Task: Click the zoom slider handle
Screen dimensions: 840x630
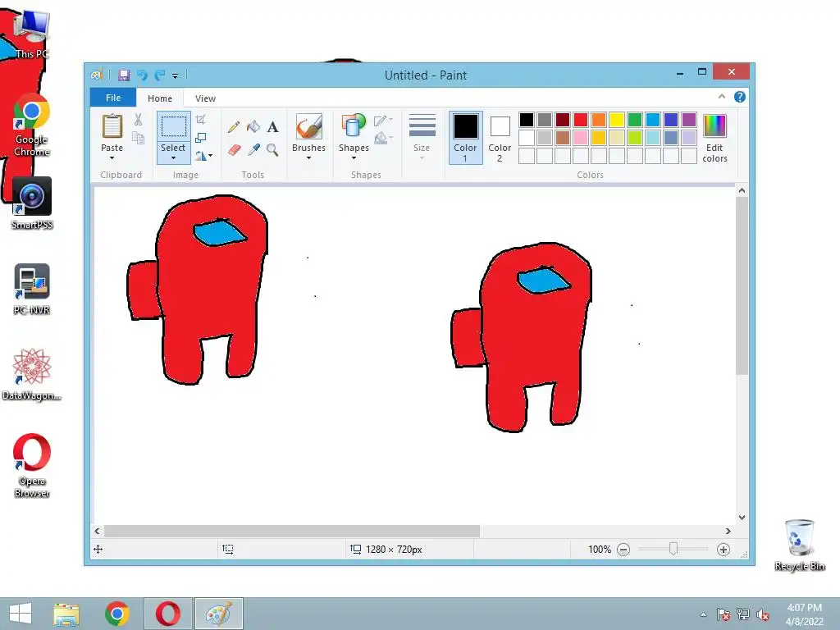Action: (x=673, y=549)
